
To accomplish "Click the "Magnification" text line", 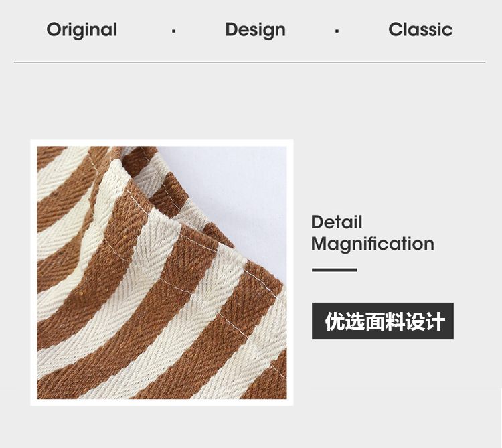I will click(x=373, y=244).
